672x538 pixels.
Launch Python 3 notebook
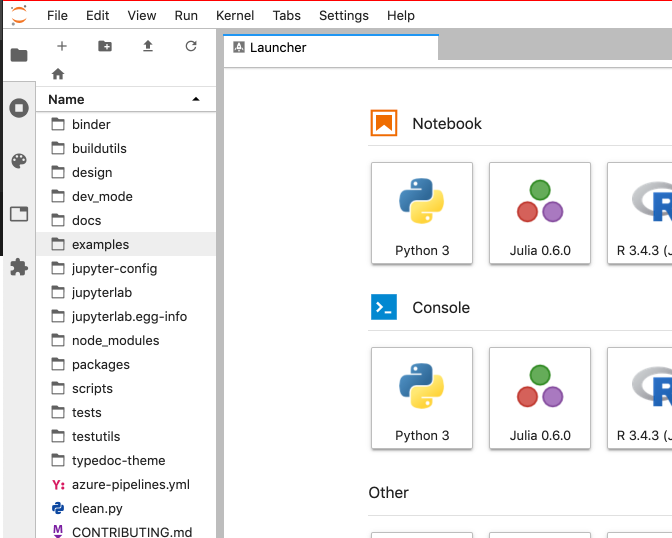(x=422, y=213)
